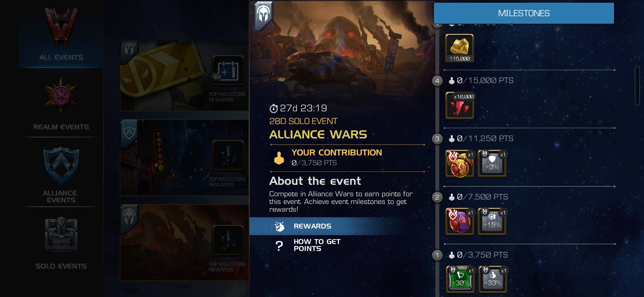Tap the 115,000 gold reward
This screenshot has height=297, width=644.
(460, 48)
